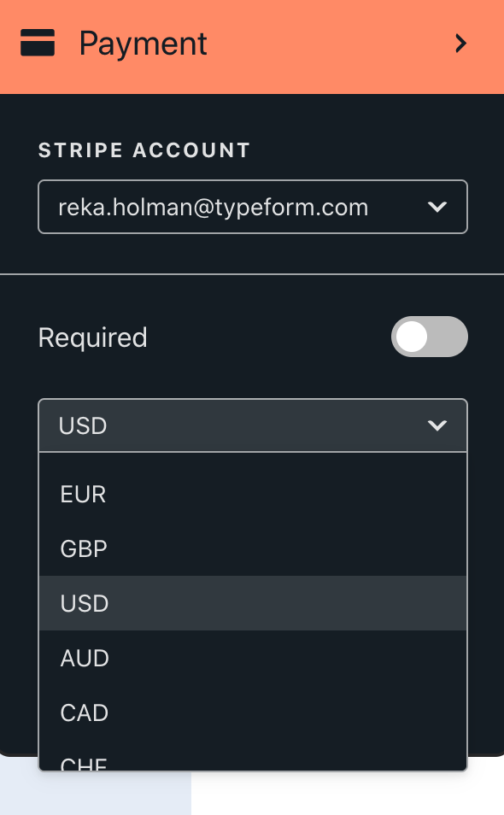Image resolution: width=504 pixels, height=815 pixels.
Task: Select EUR from currency list
Action: (x=253, y=494)
